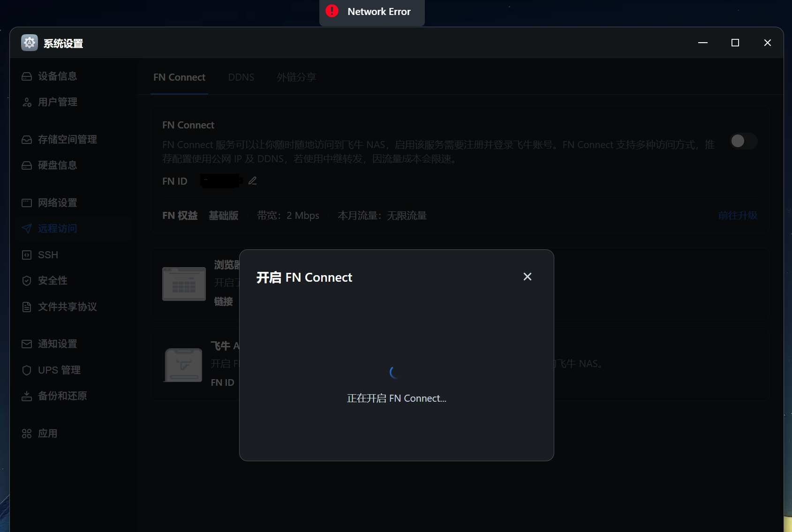Click the Network Error notification text
792x532 pixels.
click(379, 12)
